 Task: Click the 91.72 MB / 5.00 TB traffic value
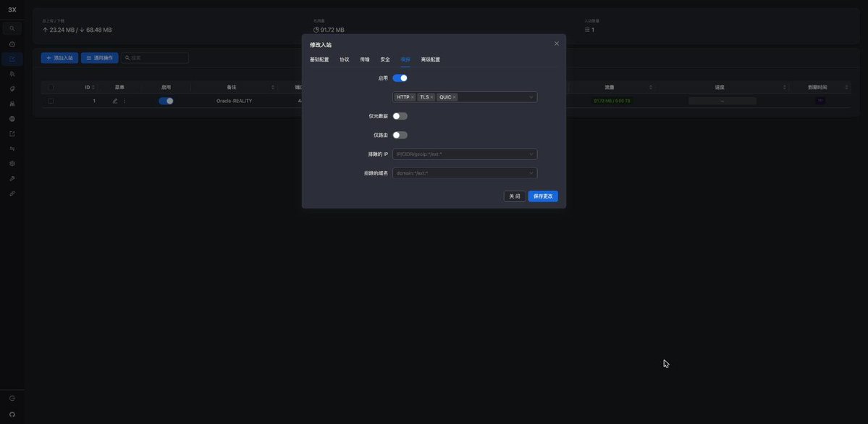pos(612,101)
